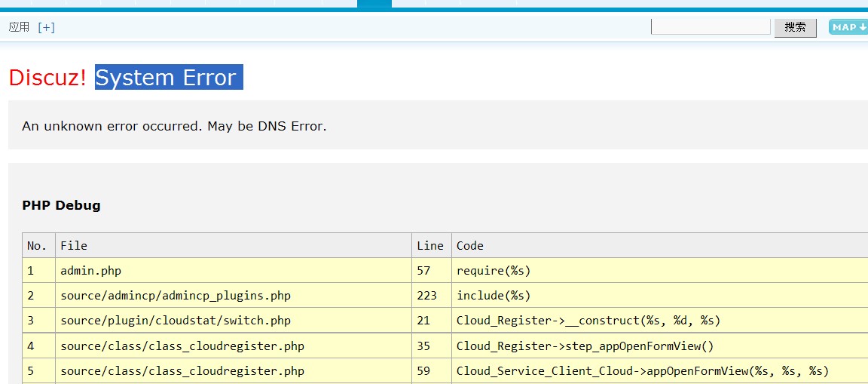
Task: Click the PHP Debug heading
Action: coord(62,205)
